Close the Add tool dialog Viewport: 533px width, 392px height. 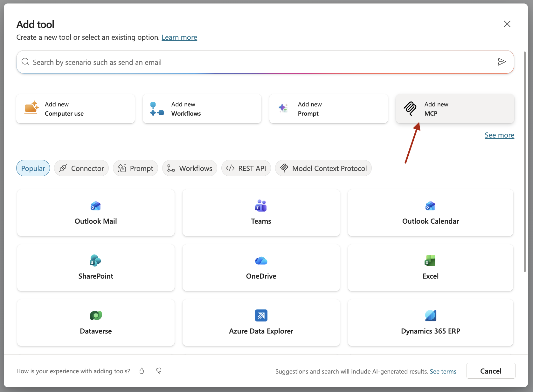coord(507,24)
